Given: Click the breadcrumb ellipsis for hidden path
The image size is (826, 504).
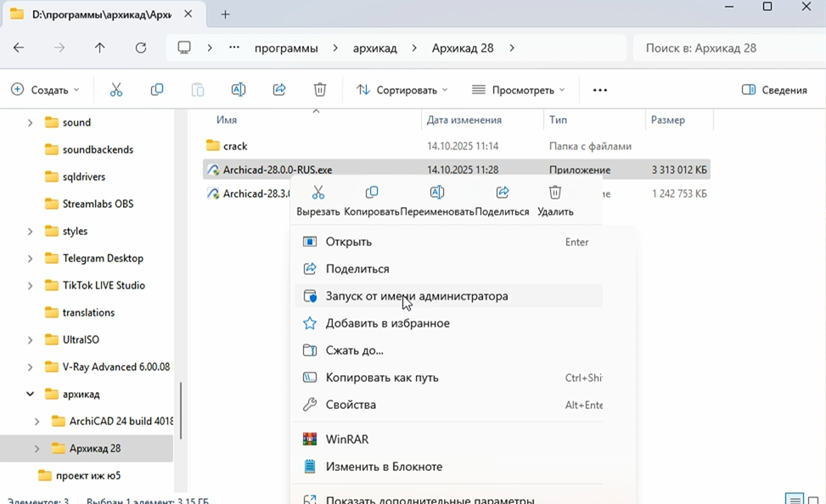Looking at the screenshot, I should [234, 48].
